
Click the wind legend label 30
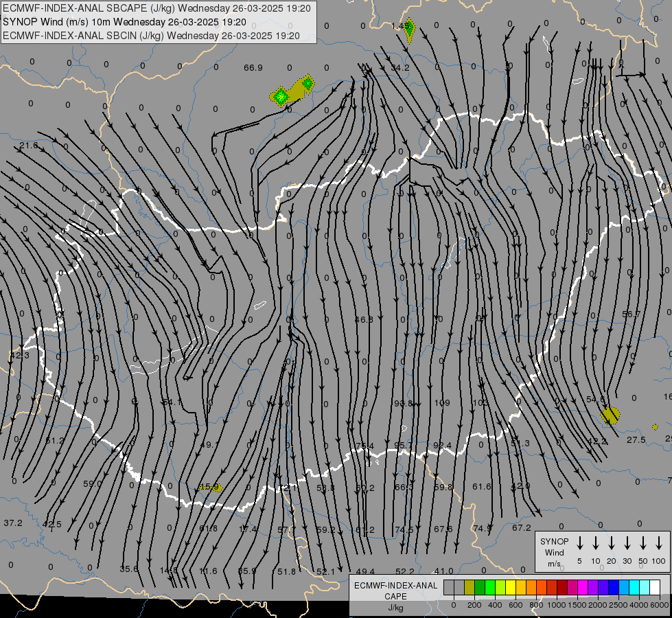(627, 561)
